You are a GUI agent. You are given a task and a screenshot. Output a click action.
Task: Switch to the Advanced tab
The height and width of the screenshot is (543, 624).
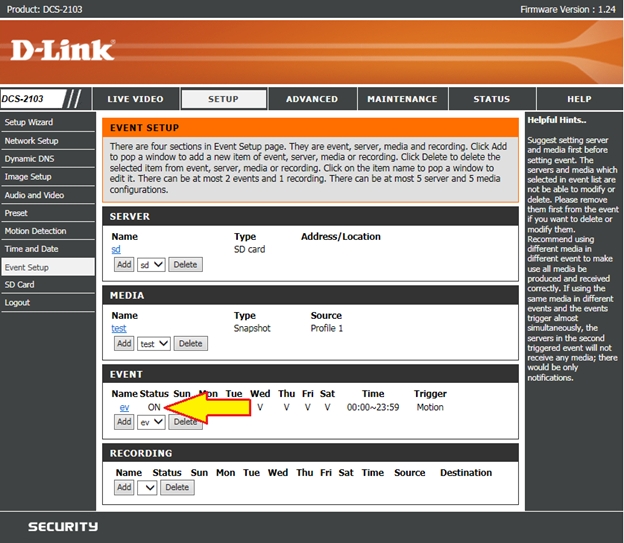click(x=312, y=99)
